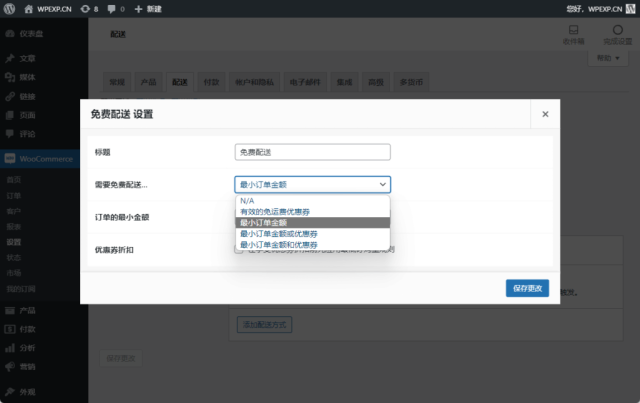Choose 最小订单金额或优惠券 option
Image resolution: width=640 pixels, height=403 pixels.
point(313,234)
